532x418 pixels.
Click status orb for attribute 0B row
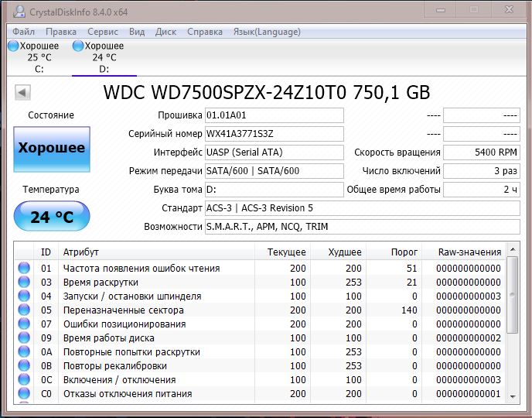(x=24, y=365)
